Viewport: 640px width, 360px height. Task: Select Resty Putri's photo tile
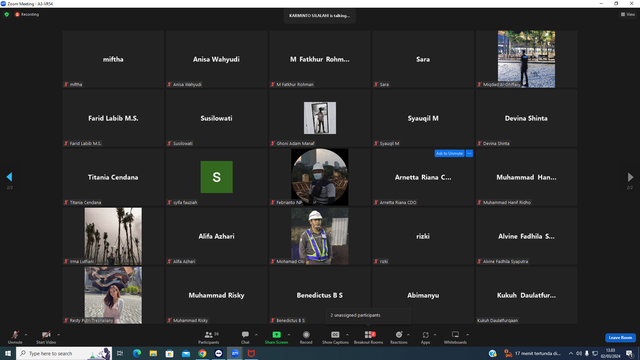113,295
